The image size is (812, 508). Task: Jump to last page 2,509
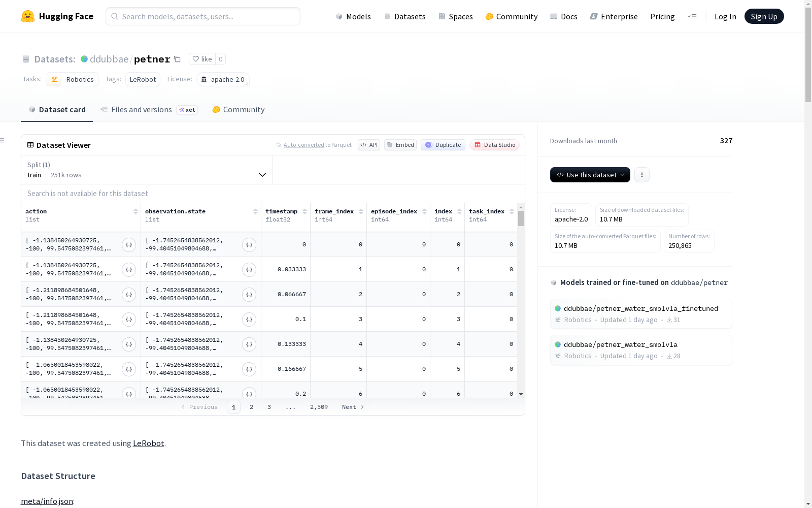pyautogui.click(x=319, y=407)
